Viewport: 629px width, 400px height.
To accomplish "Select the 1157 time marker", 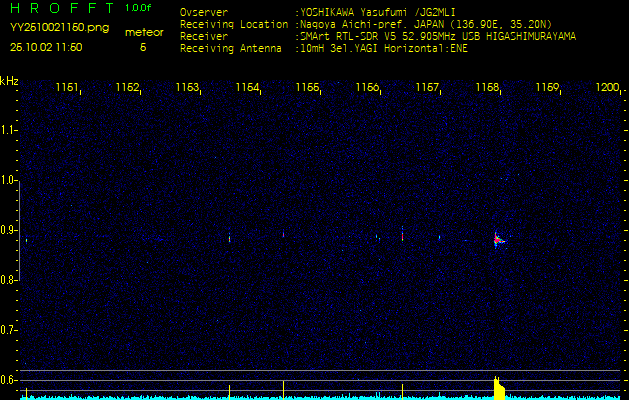I will click(x=427, y=88).
